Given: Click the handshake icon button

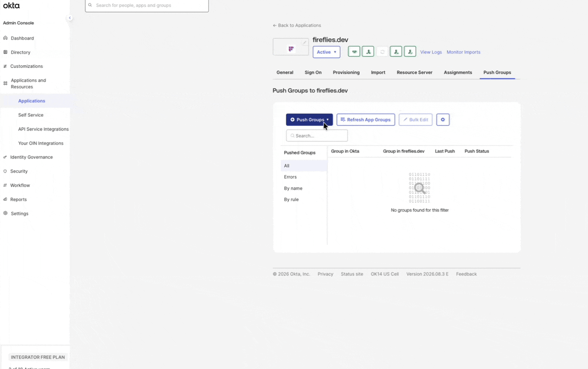Looking at the screenshot, I should click(x=354, y=51).
